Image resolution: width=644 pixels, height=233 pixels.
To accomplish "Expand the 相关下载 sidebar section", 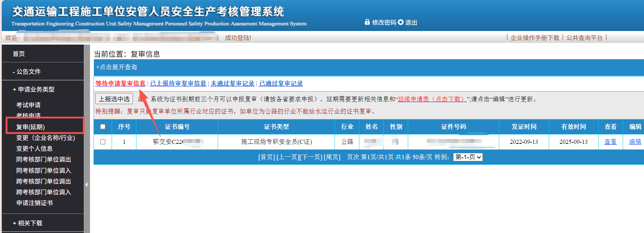I will point(27,223).
